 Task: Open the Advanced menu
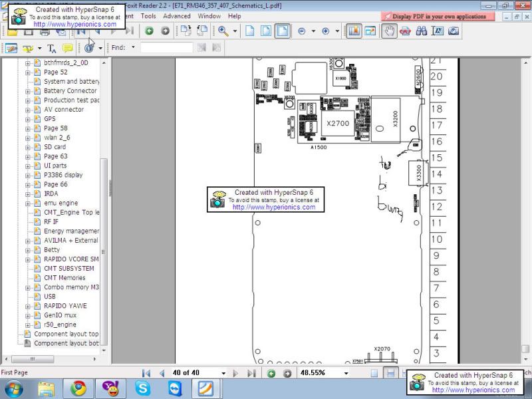pyautogui.click(x=176, y=16)
